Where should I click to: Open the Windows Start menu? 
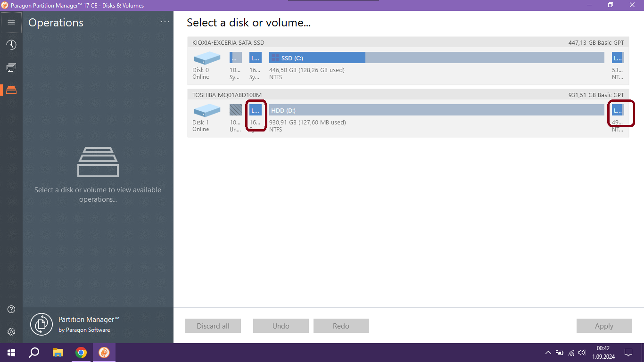coord(11,353)
